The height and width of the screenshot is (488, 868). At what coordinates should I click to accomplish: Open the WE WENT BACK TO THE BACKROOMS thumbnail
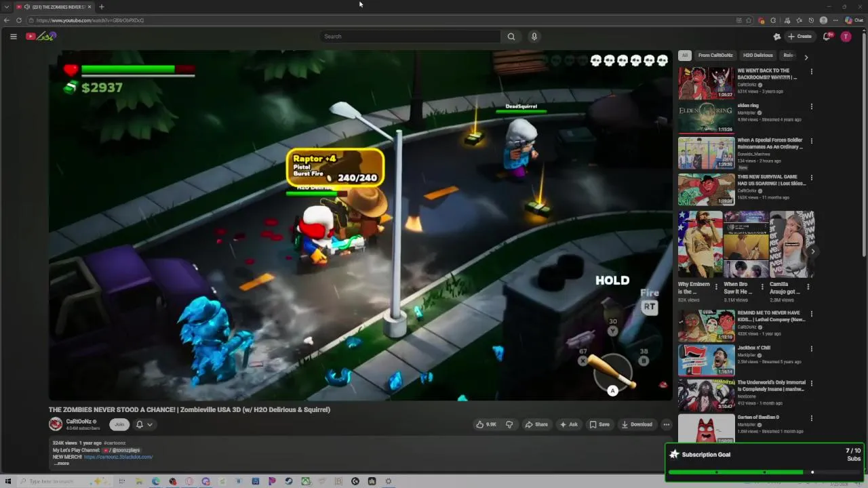706,83
